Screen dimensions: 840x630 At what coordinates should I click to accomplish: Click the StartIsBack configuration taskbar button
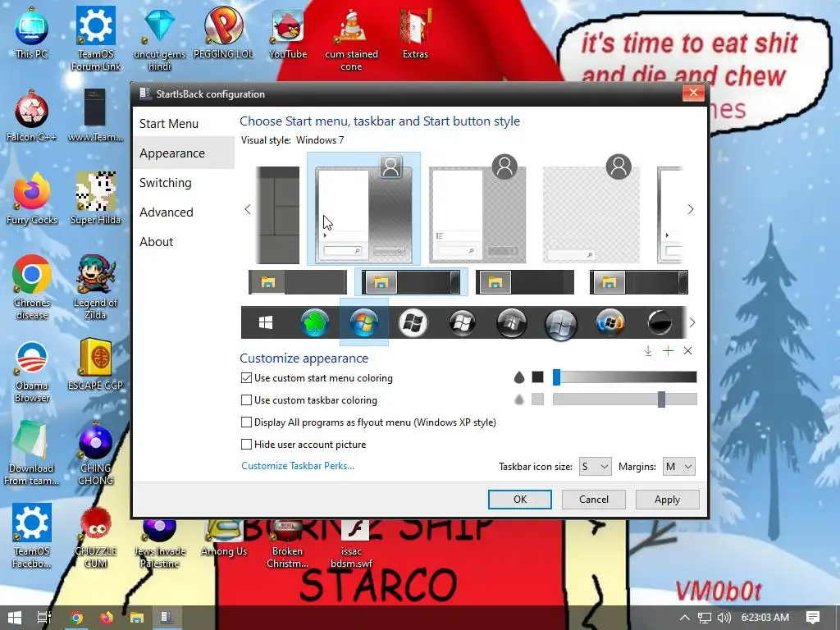167,618
